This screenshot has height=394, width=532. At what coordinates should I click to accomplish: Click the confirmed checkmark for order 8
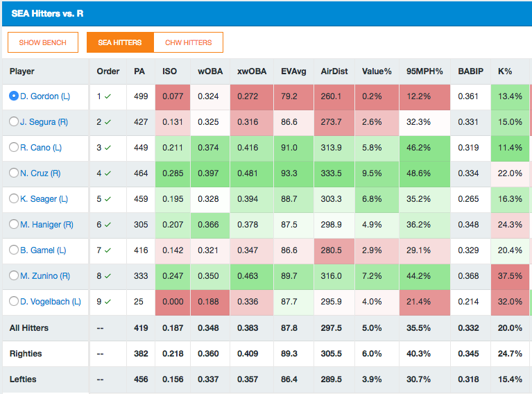[x=108, y=276]
